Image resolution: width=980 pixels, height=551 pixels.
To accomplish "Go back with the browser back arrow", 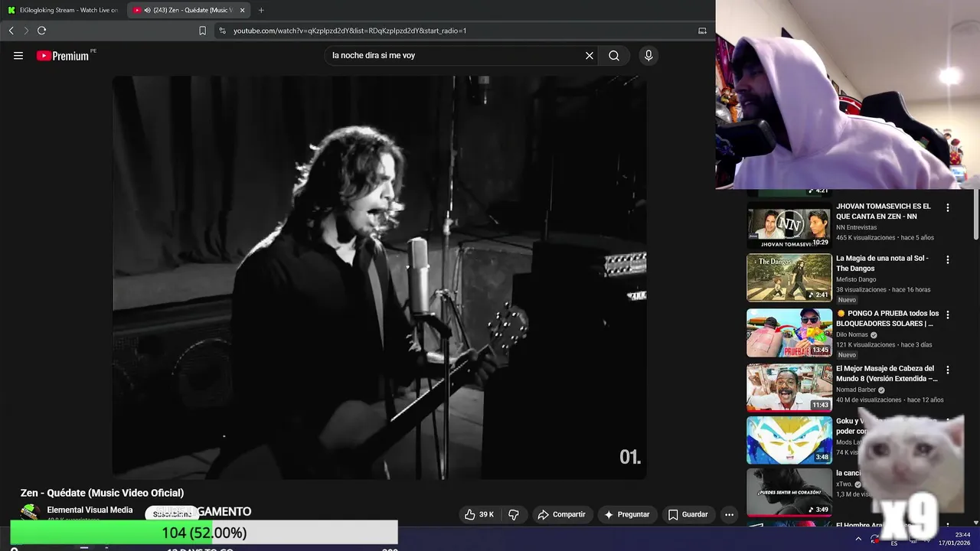I will 11,31.
